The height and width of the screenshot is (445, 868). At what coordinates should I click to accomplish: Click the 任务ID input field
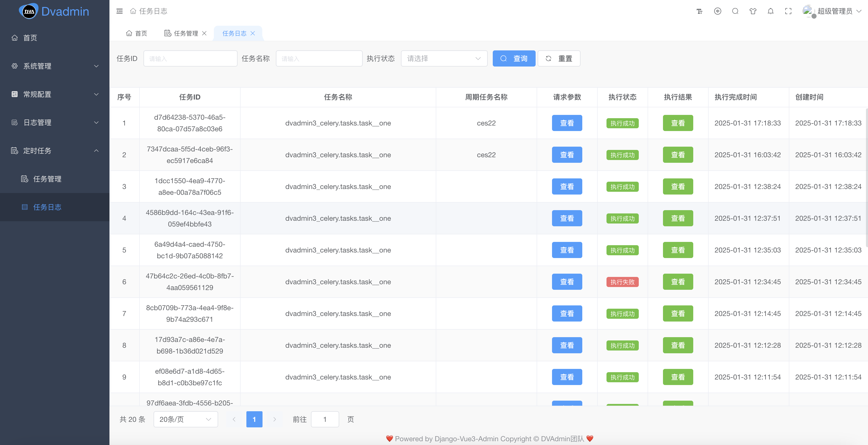(190, 58)
